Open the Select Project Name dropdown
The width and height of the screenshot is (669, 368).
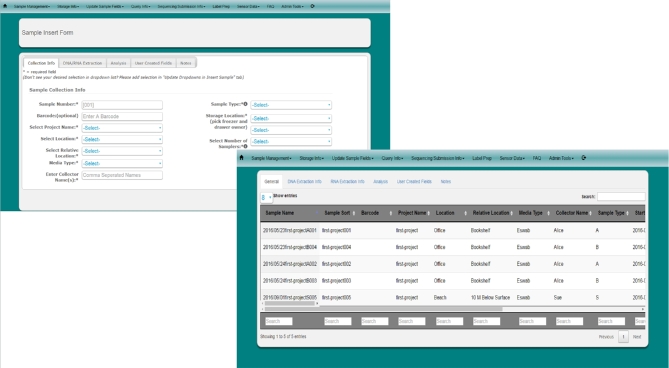pos(122,128)
